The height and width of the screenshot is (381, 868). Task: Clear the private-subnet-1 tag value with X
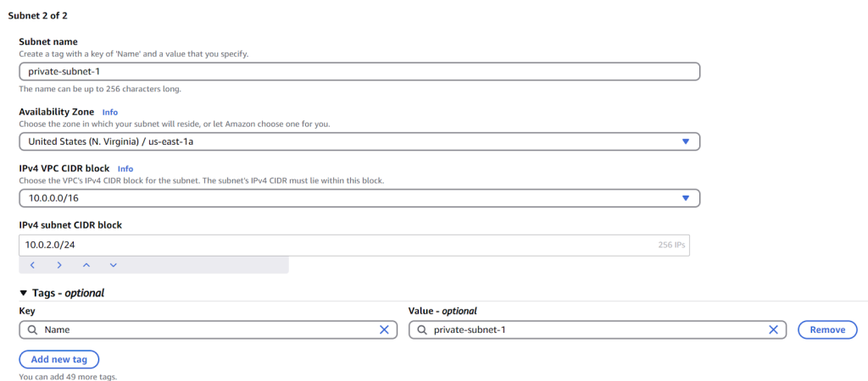pyautogui.click(x=774, y=329)
